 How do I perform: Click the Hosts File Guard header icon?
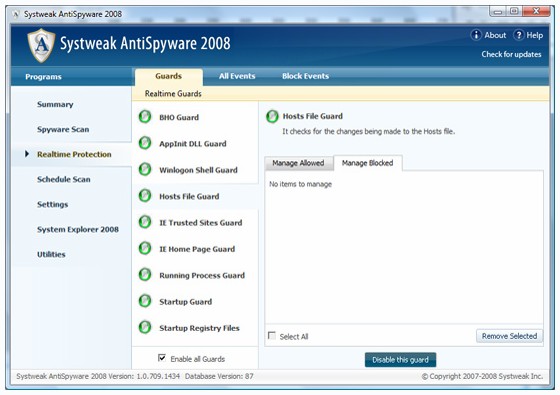[x=272, y=116]
